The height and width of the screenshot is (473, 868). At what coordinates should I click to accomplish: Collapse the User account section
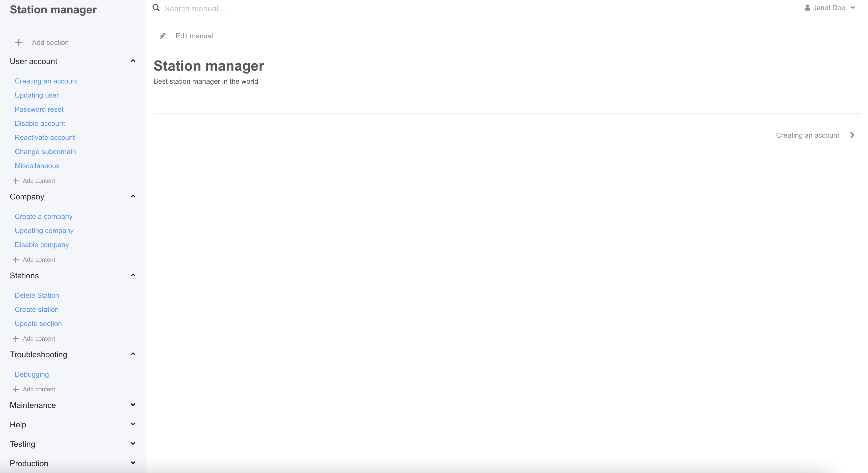[x=133, y=61]
